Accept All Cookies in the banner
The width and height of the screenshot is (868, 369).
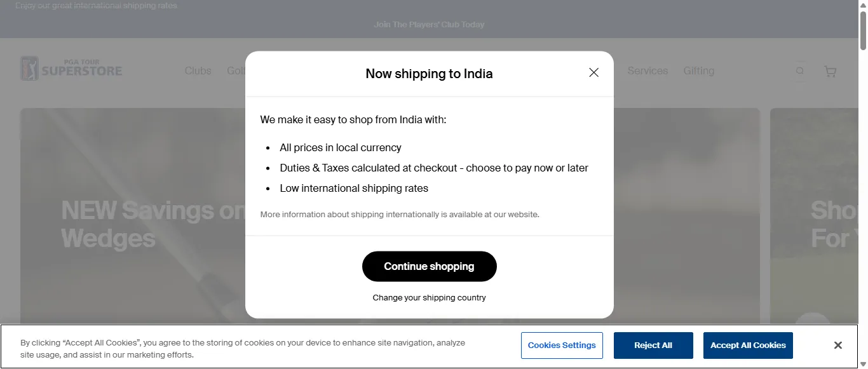point(748,346)
